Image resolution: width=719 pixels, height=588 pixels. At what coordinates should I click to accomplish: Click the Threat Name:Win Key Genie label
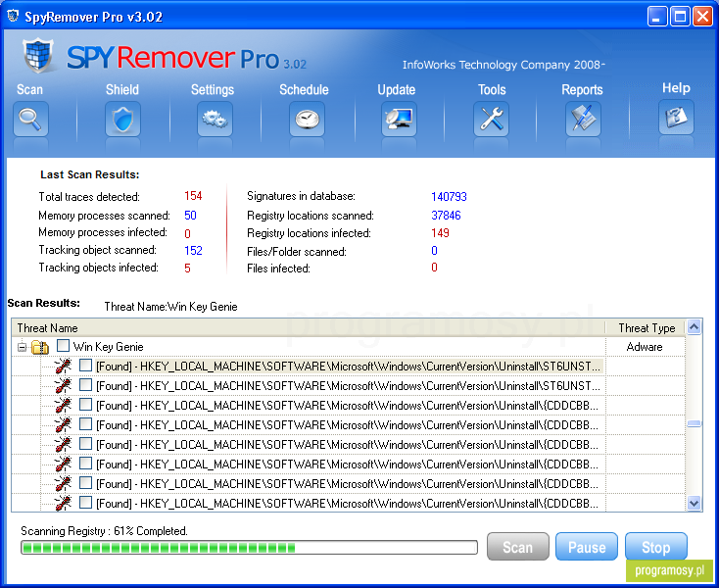170,307
